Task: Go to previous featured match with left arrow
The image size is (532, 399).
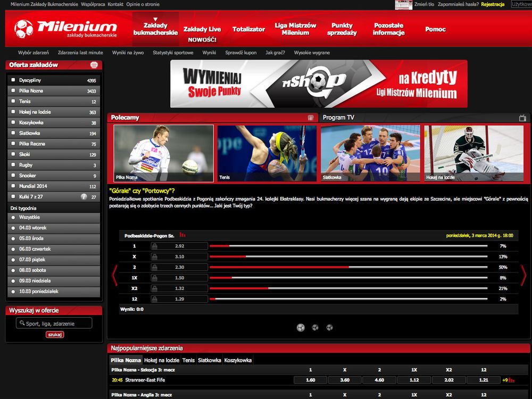Action: coord(115,275)
